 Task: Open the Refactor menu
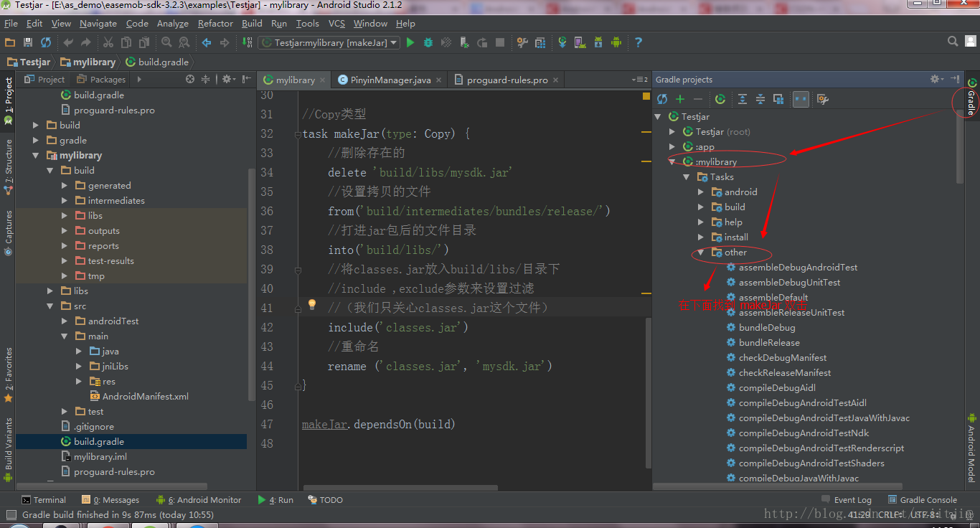215,23
